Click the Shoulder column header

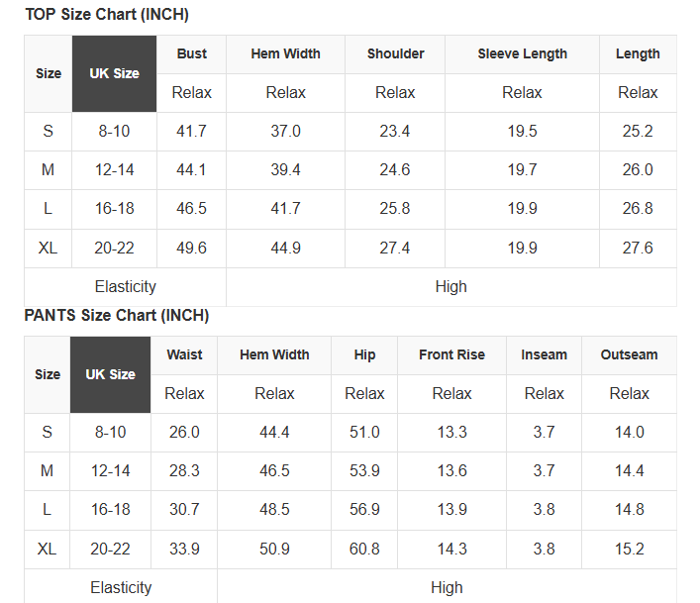[395, 53]
